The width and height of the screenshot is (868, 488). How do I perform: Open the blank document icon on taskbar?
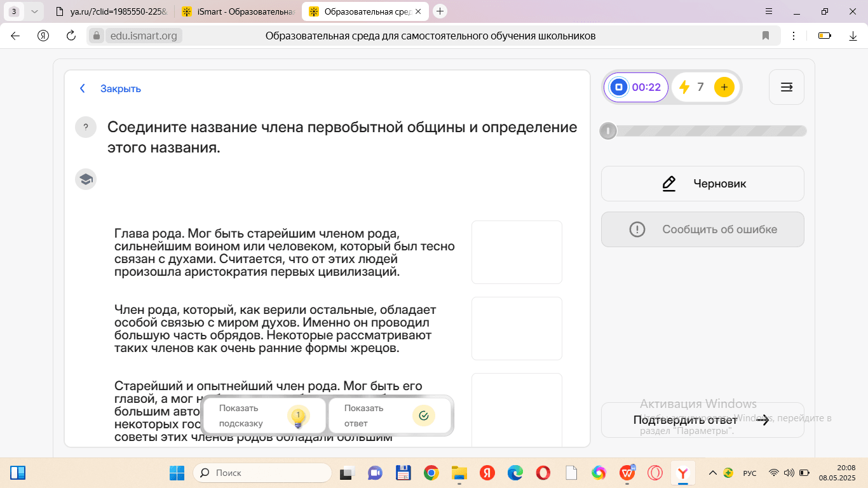[571, 473]
